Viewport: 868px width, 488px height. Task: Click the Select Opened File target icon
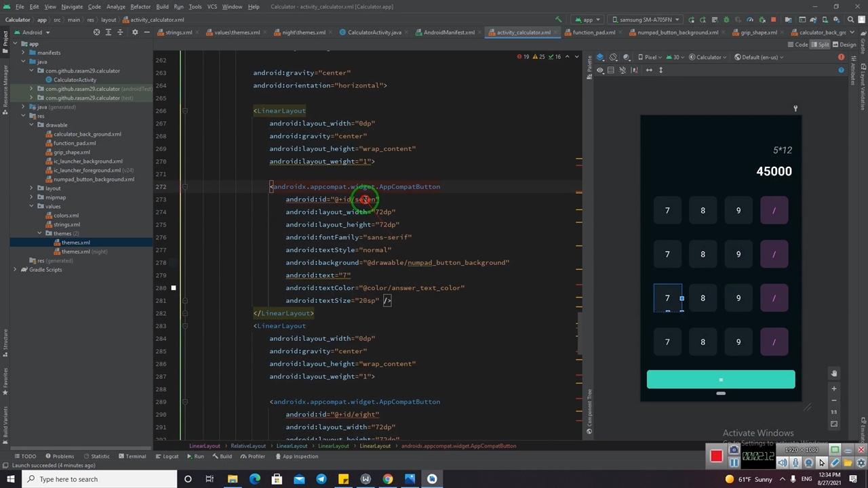click(96, 33)
